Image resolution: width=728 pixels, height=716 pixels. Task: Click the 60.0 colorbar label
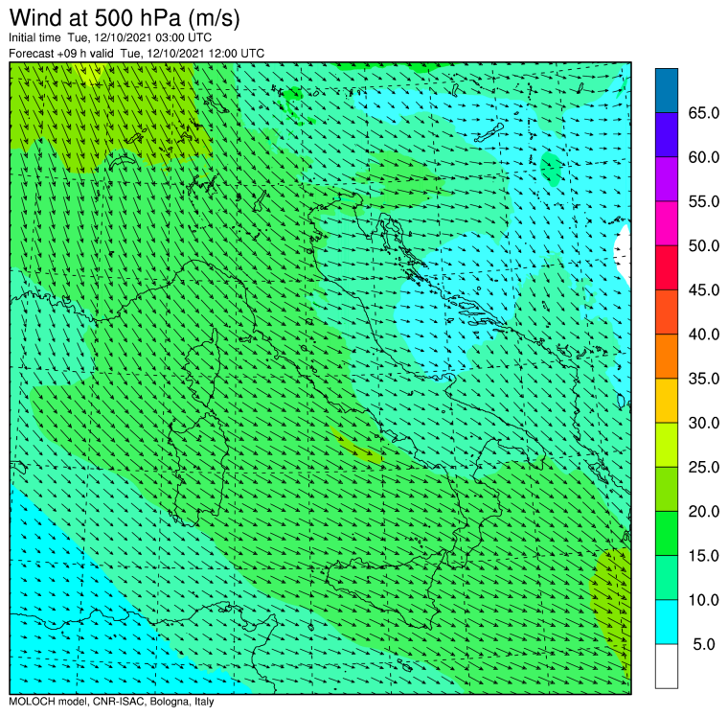click(703, 157)
